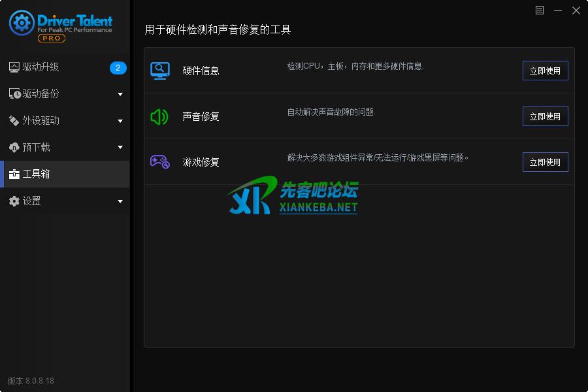This screenshot has height=392, width=588.
Task: Click the green 声音修复 speaker icon
Action: coord(159,116)
